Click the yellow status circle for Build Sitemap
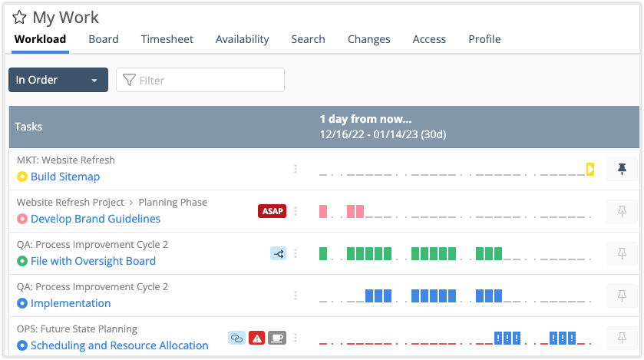 click(x=22, y=177)
